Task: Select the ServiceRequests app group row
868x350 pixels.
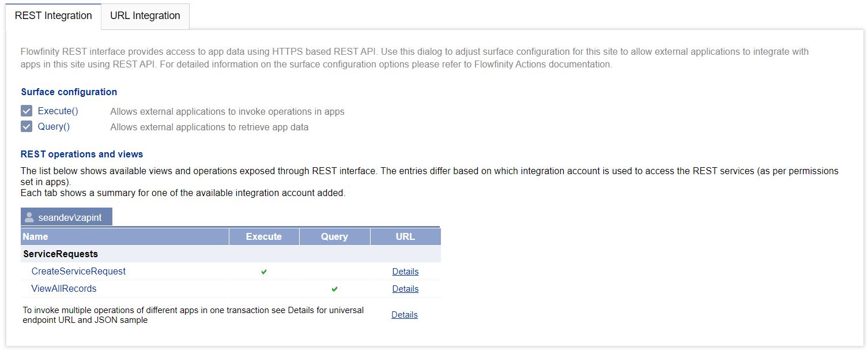Action: pyautogui.click(x=61, y=254)
